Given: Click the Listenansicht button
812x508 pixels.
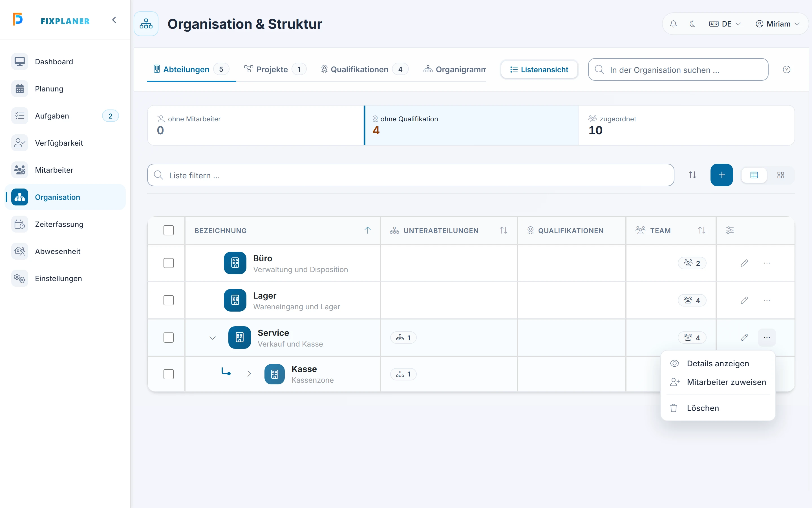Looking at the screenshot, I should (539, 69).
